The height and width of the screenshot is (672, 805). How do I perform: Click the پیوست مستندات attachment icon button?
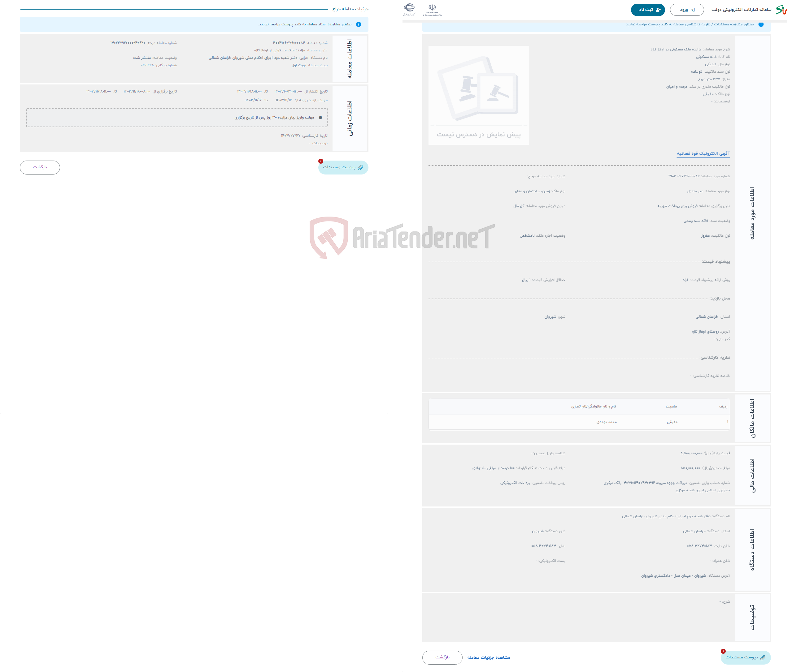(341, 167)
